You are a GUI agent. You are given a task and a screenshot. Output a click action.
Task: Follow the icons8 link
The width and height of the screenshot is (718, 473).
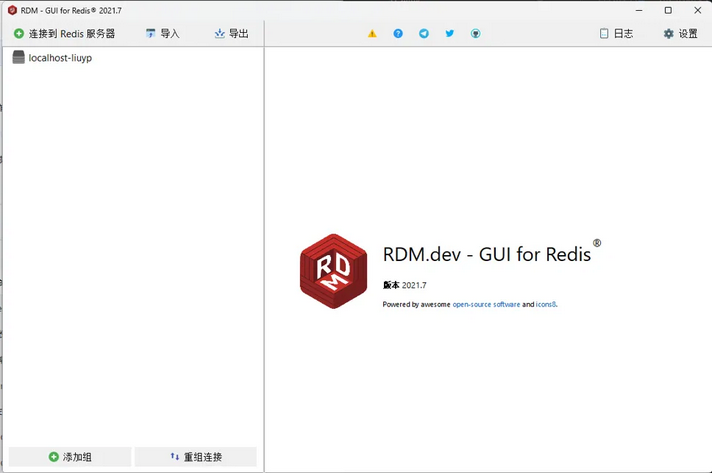546,304
